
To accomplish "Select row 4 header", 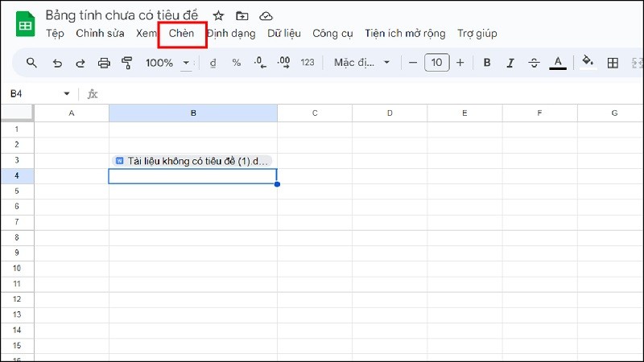I will [x=17, y=175].
